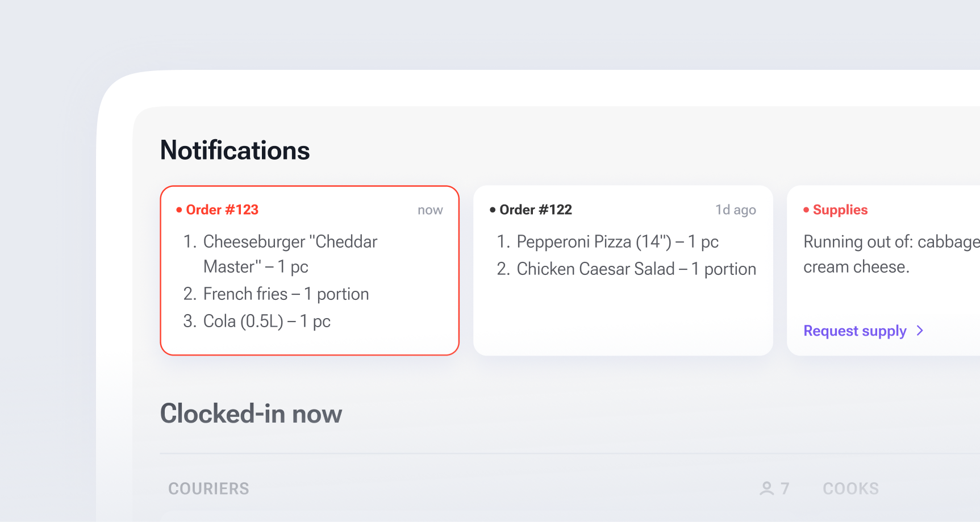This screenshot has width=980, height=522.
Task: Click the Pepperoni Pizza (14") order item
Action: pos(618,242)
